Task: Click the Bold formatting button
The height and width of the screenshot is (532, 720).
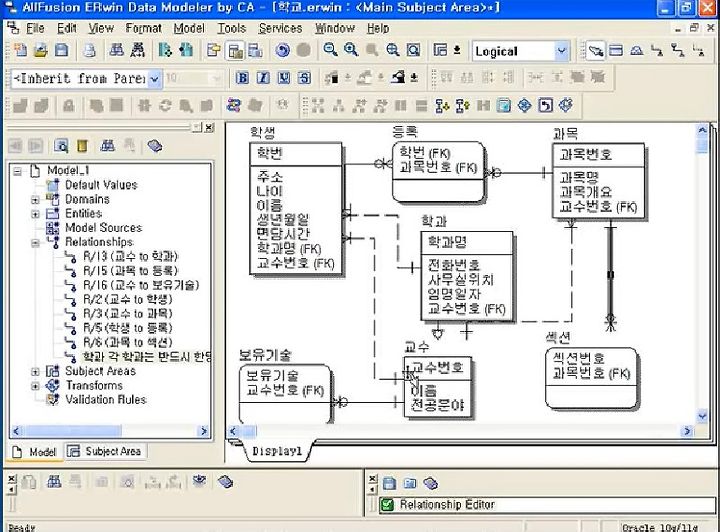Action: 242,78
